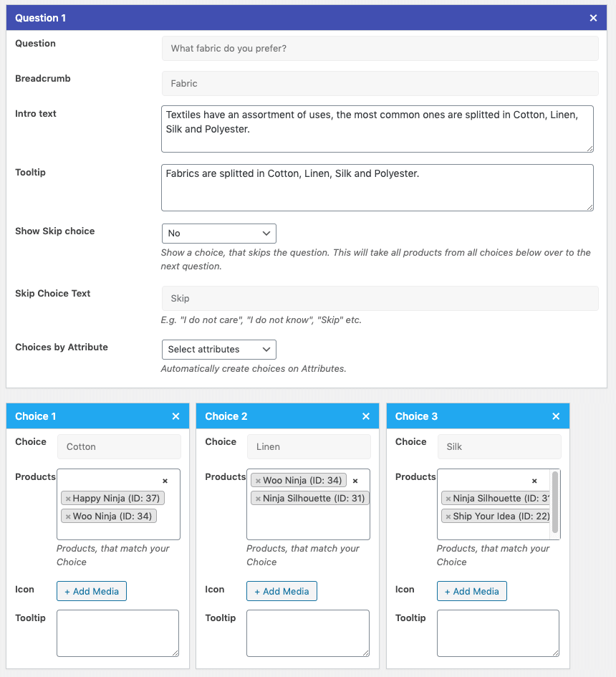Expand the Choices by Attribute selector
This screenshot has height=677, width=616.
point(218,350)
